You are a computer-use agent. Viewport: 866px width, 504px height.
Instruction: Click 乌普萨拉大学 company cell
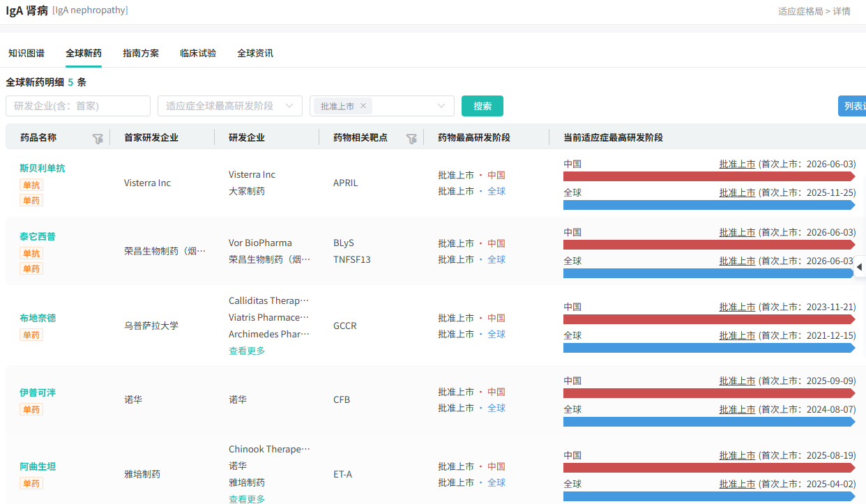click(151, 326)
